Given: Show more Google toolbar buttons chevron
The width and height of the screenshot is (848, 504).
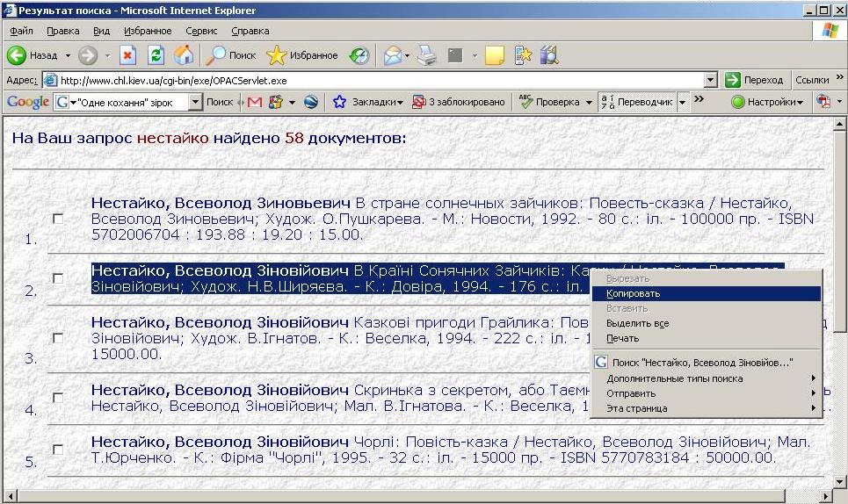Looking at the screenshot, I should tap(699, 99).
